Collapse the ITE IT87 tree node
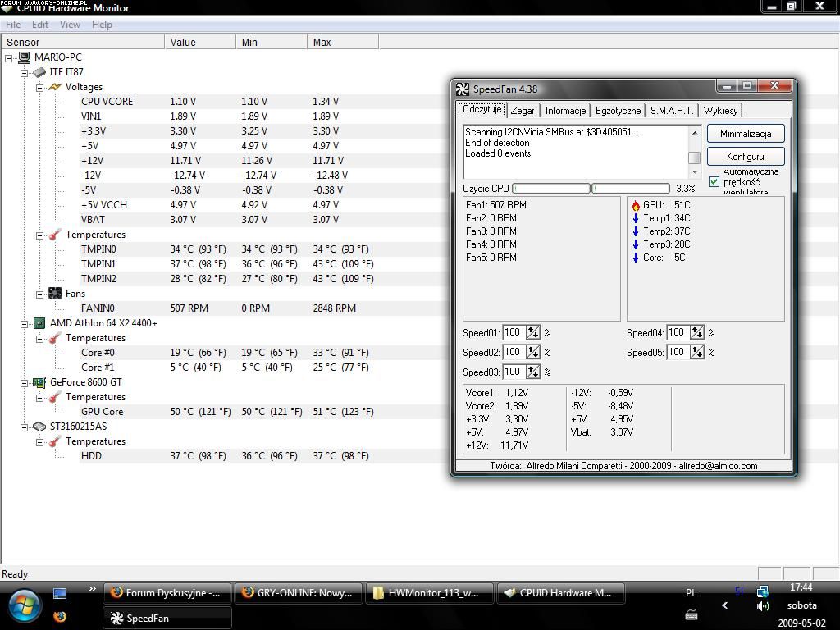 (25, 72)
